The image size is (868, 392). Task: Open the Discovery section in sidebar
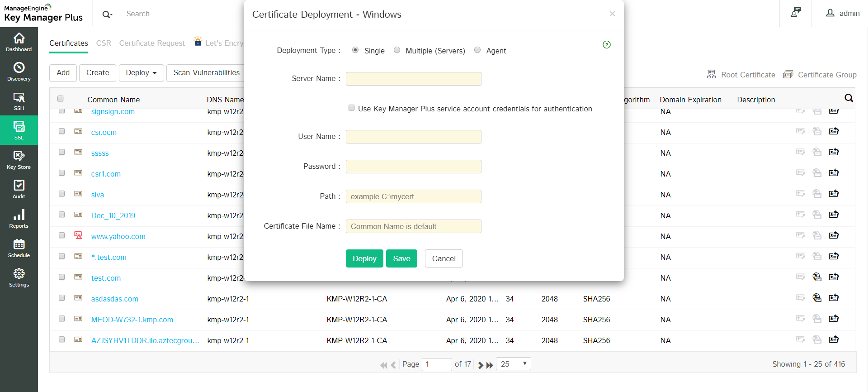[x=19, y=72]
